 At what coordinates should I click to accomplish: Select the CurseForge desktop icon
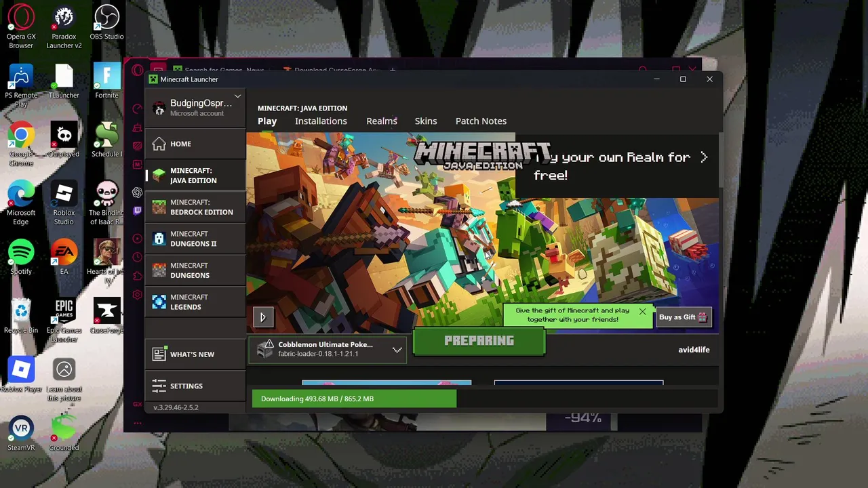coord(106,317)
